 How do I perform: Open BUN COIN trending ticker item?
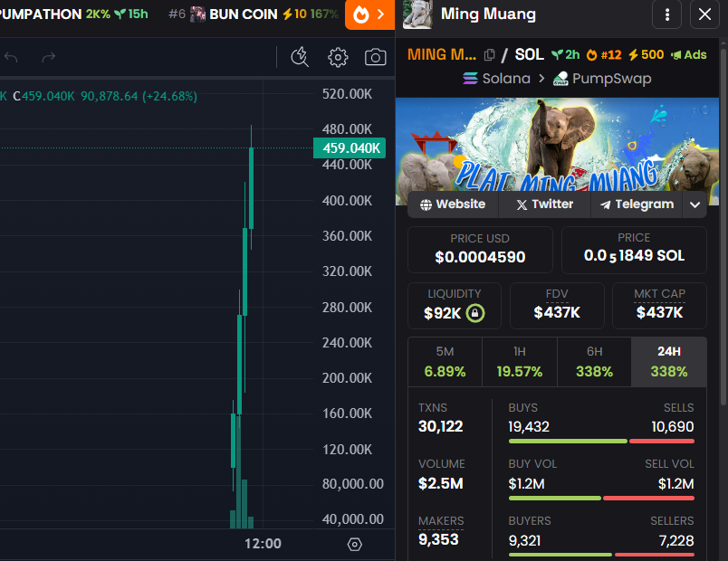[253, 14]
